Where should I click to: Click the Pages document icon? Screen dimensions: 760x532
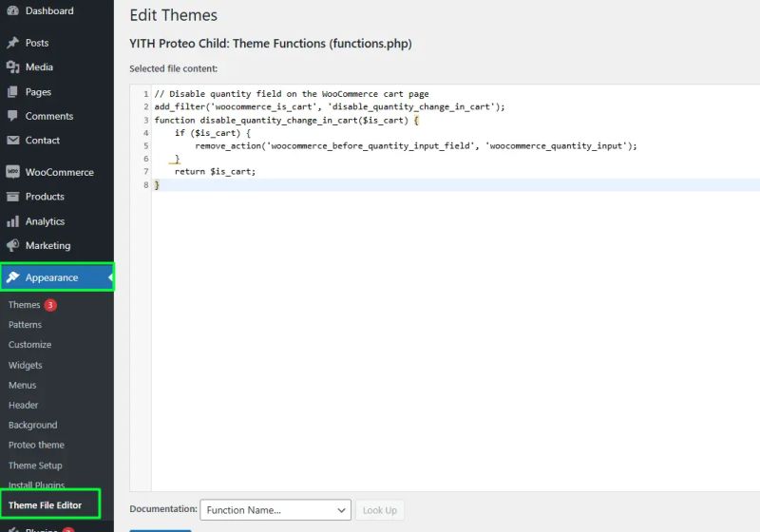(13, 91)
